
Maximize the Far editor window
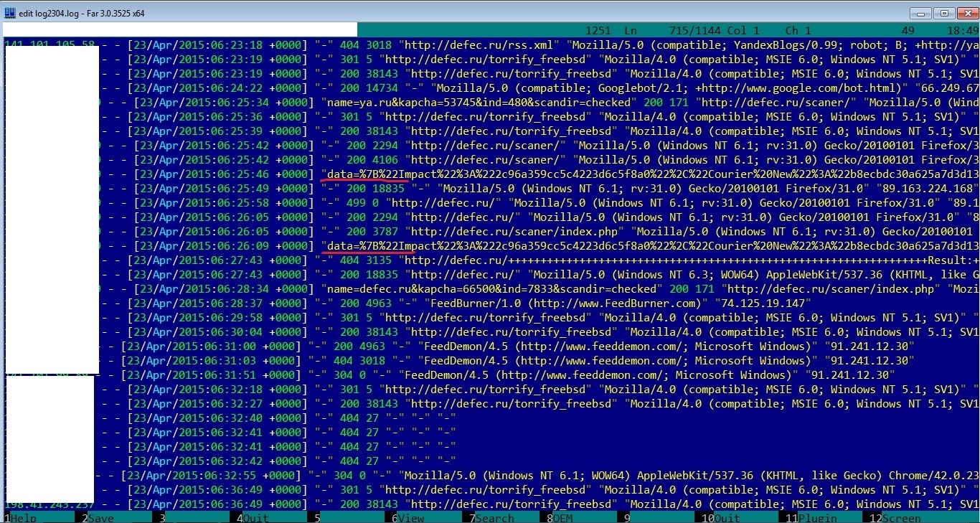[x=944, y=13]
